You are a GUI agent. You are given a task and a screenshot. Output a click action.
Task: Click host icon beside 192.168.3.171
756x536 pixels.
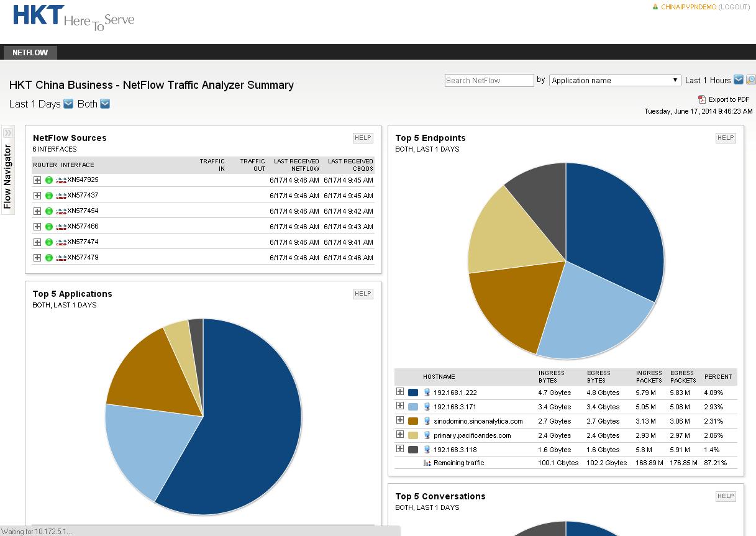(427, 407)
